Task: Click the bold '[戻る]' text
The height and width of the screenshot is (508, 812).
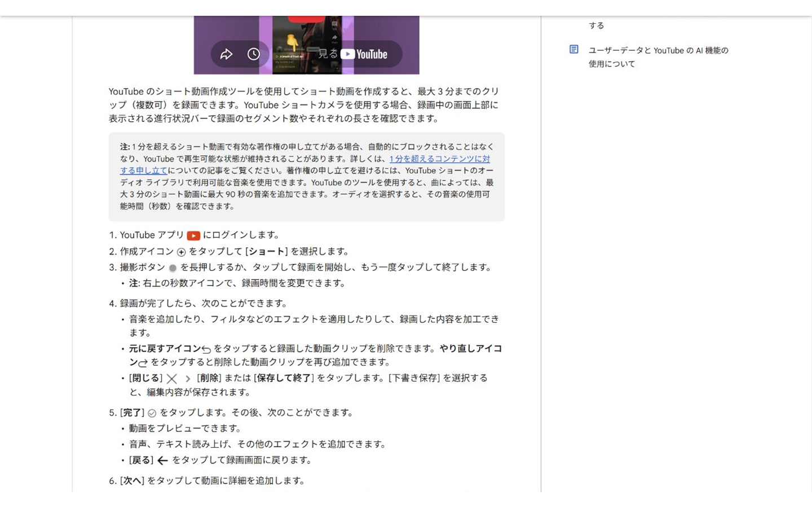Action: pyautogui.click(x=141, y=460)
